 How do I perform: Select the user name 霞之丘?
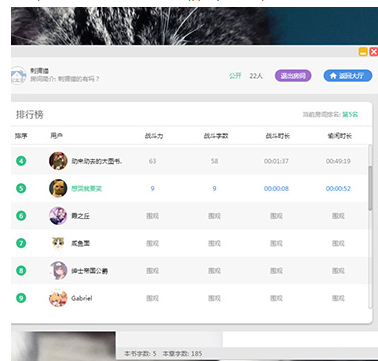80,216
